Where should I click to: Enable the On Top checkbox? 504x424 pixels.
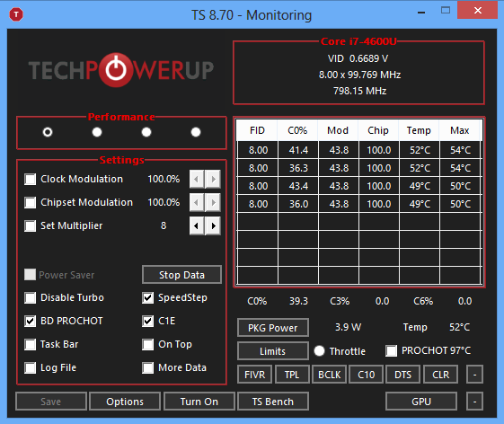pyautogui.click(x=148, y=344)
